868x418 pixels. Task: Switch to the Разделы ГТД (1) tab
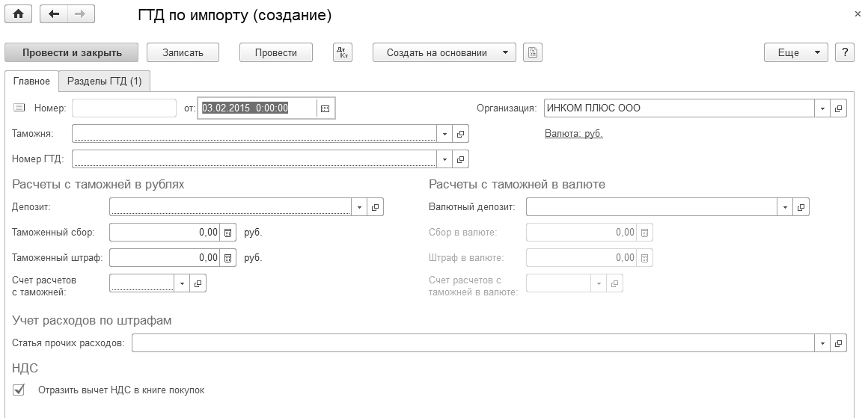[104, 81]
